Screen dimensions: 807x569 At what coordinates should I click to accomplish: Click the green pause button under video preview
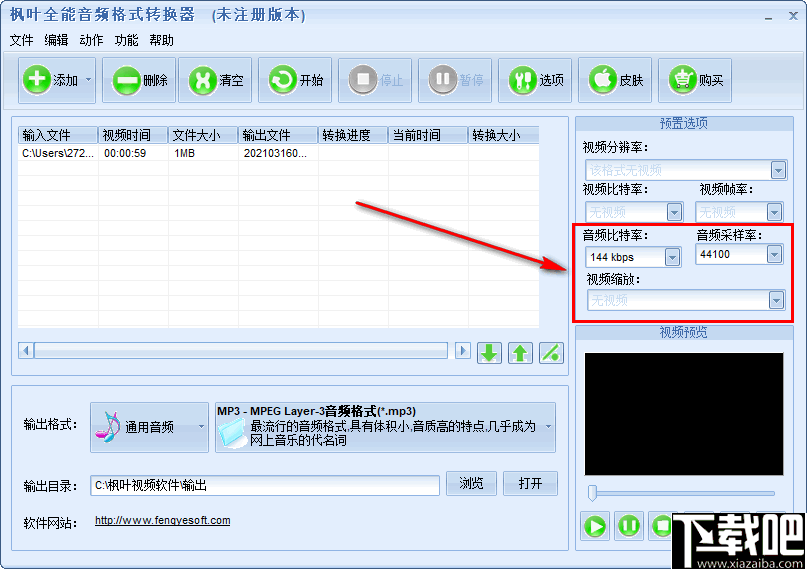[628, 526]
